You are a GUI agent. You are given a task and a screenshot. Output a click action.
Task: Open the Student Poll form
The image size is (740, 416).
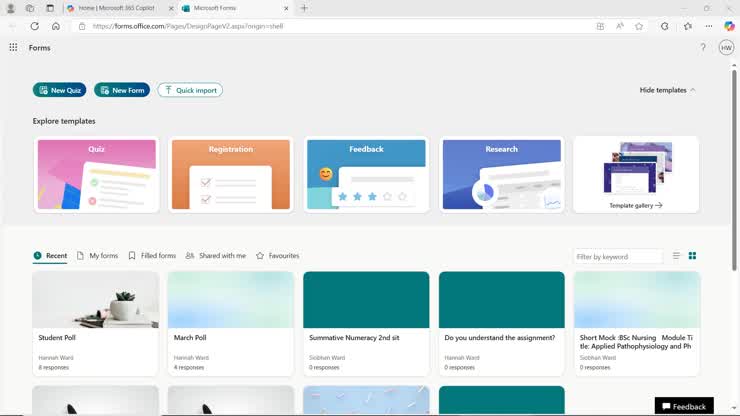96,323
